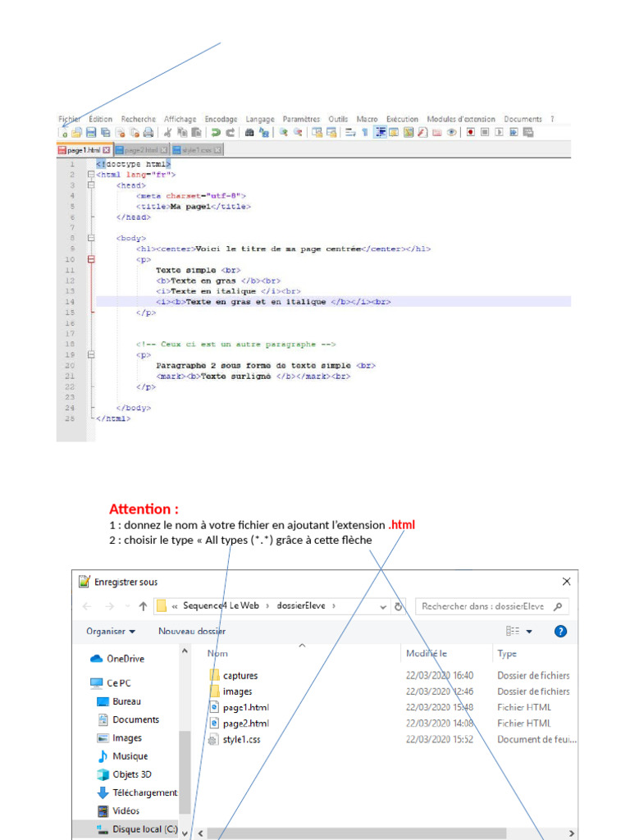Click the Rechercher dans dossierEleve search field
The image size is (630, 840).
pyautogui.click(x=484, y=606)
